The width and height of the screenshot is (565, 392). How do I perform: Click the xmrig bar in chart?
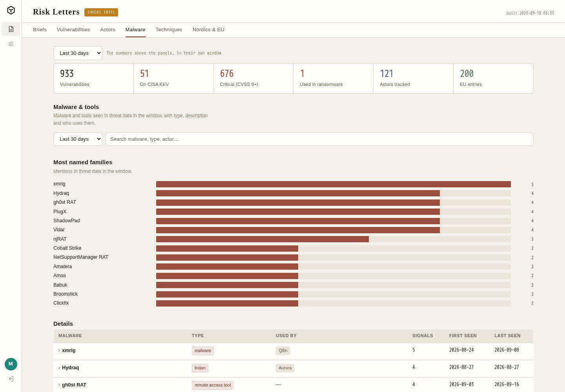point(334,184)
